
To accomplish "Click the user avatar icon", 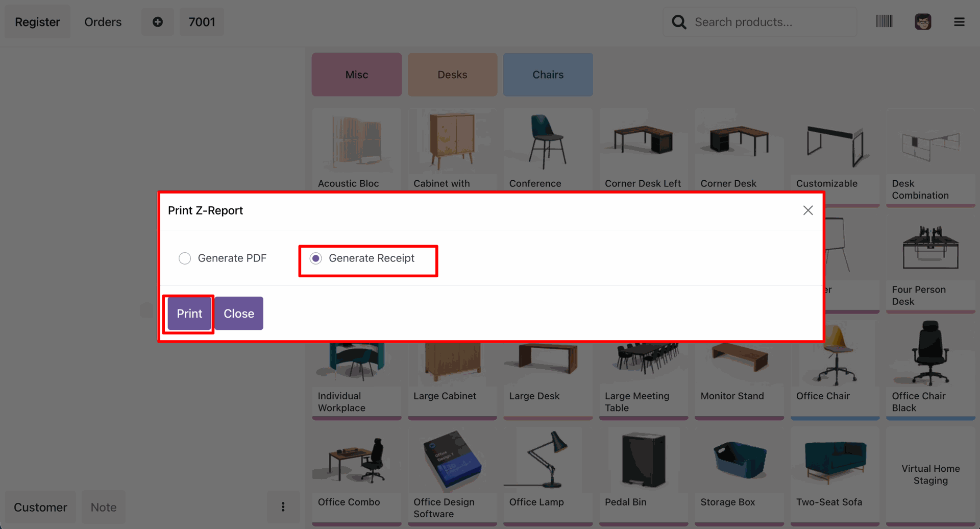I will 922,22.
